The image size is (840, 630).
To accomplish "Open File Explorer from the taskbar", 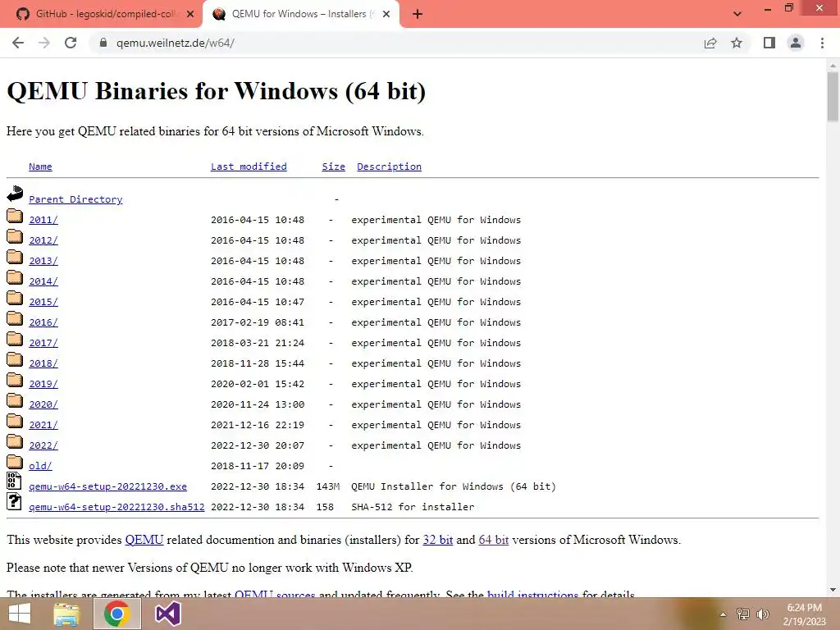I will 66,614.
